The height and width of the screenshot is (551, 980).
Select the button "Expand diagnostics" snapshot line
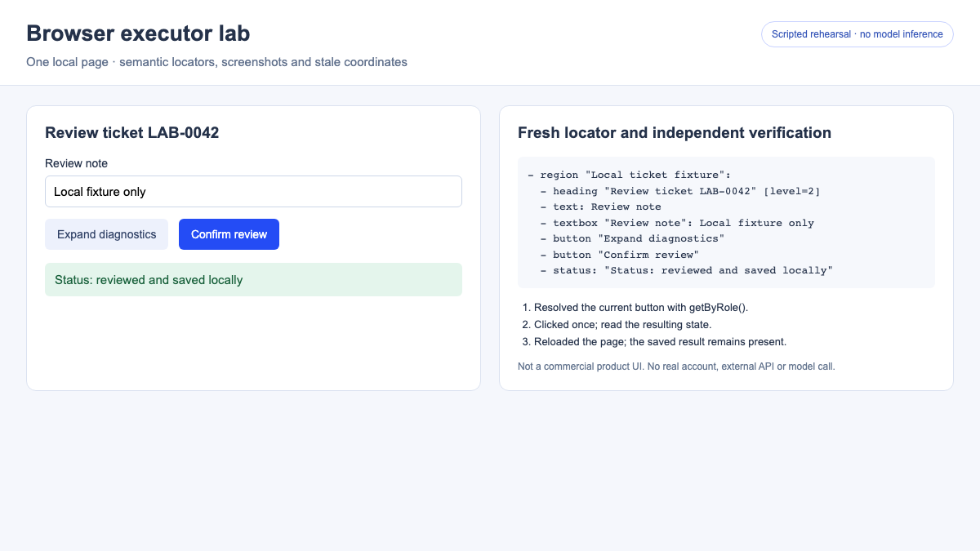632,238
